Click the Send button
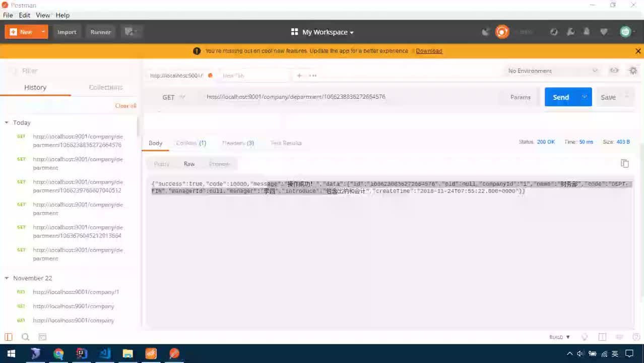This screenshot has width=644, height=363. pos(561,97)
